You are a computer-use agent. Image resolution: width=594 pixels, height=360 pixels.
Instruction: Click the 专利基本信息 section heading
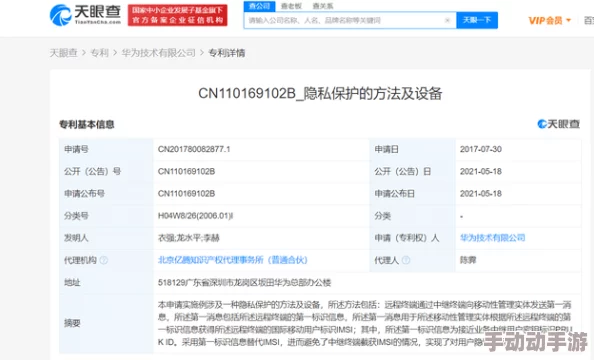point(87,124)
